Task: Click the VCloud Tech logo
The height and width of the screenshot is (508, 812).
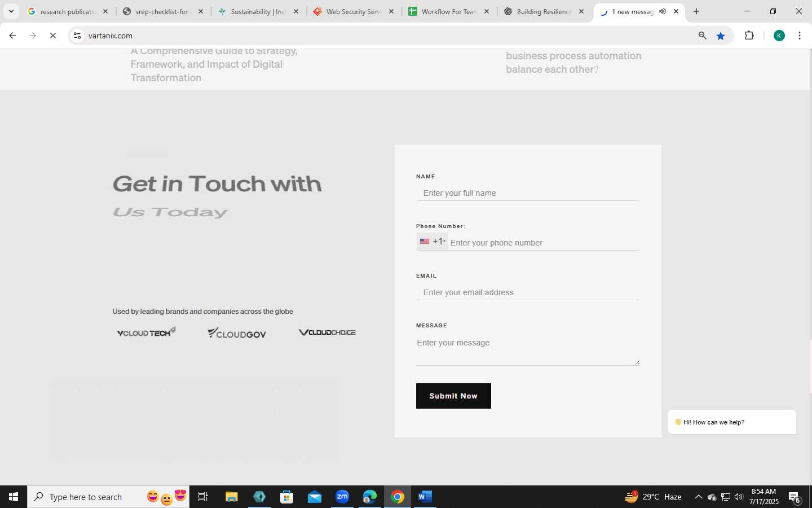Action: tap(147, 332)
